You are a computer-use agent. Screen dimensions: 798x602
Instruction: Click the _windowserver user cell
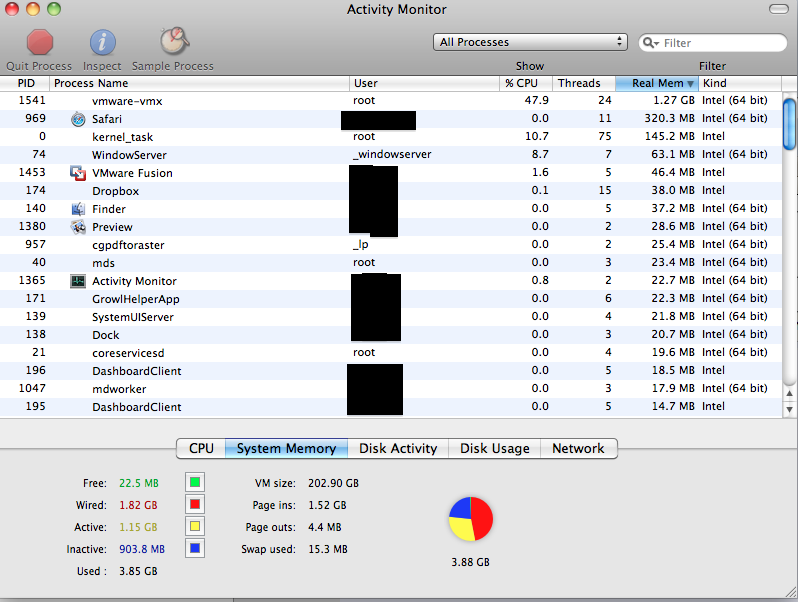pyautogui.click(x=392, y=154)
